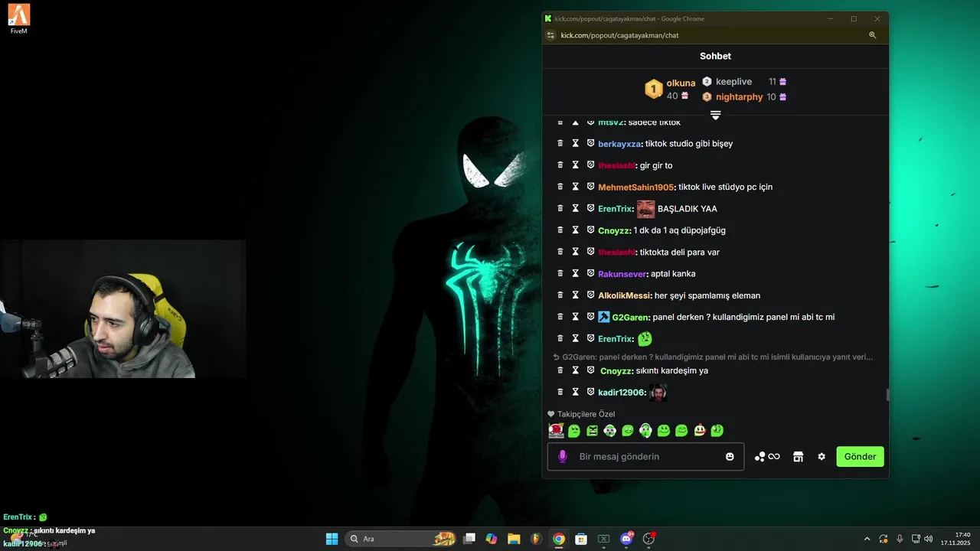Viewport: 980px width, 551px height.
Task: Timeout AlkolikMessi using hourglass icon
Action: [x=576, y=295]
